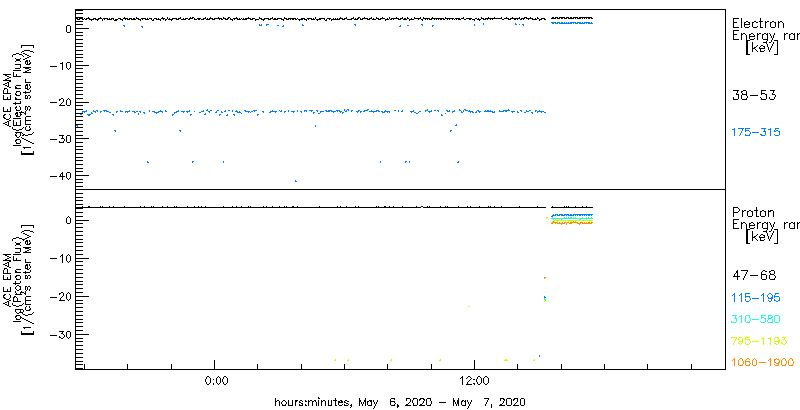Click the hours:minutes date range caption

[x=399, y=401]
